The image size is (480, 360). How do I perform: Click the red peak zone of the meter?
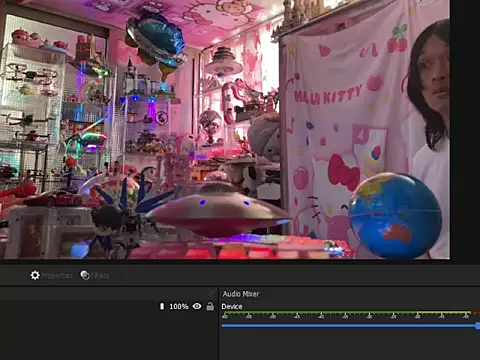tap(476, 313)
